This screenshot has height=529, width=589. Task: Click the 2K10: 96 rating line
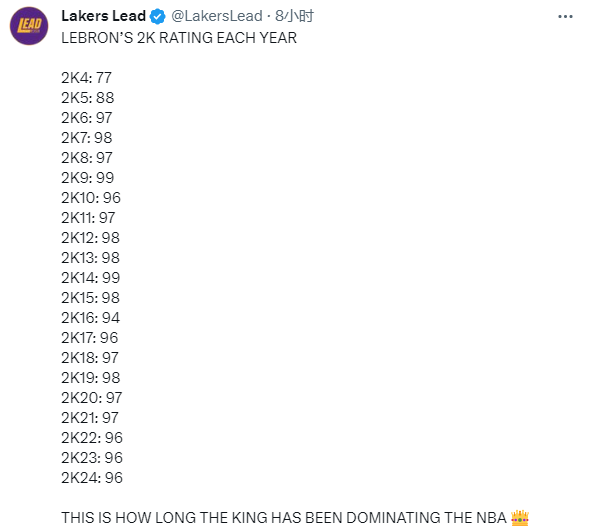point(91,198)
